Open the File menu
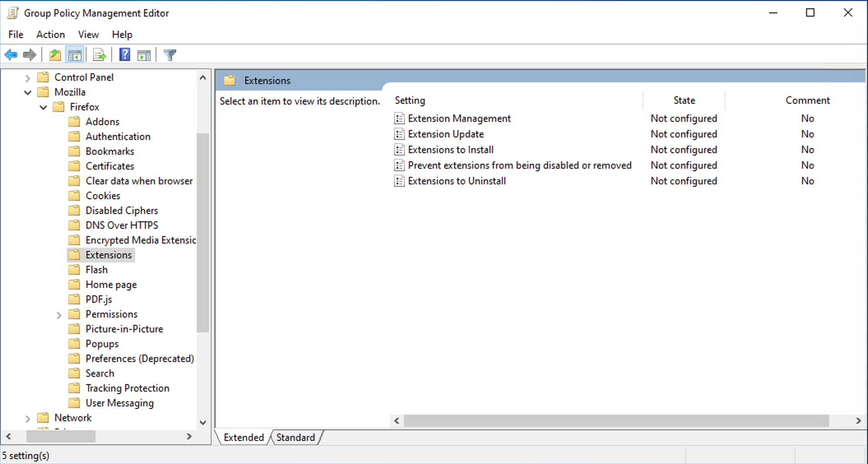 pyautogui.click(x=16, y=34)
